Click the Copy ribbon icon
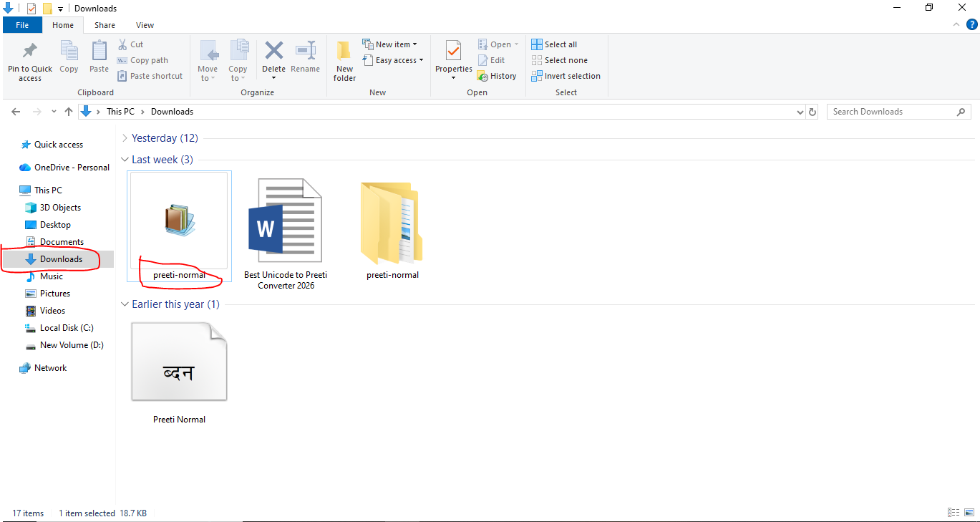The width and height of the screenshot is (980, 522). [69, 52]
